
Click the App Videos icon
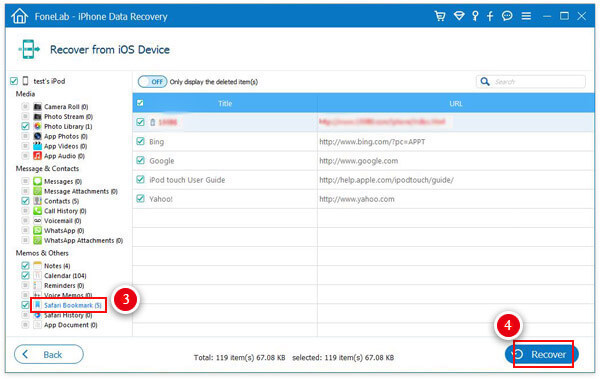(38, 146)
